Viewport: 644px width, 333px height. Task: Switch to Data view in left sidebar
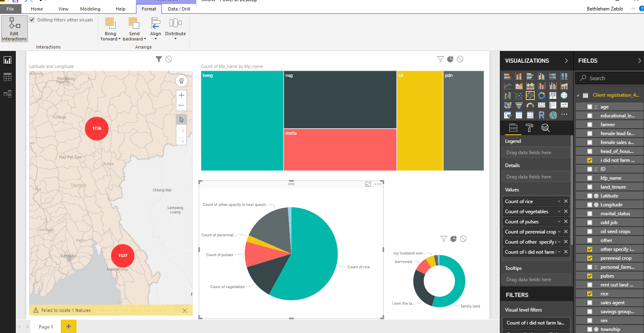tap(8, 77)
